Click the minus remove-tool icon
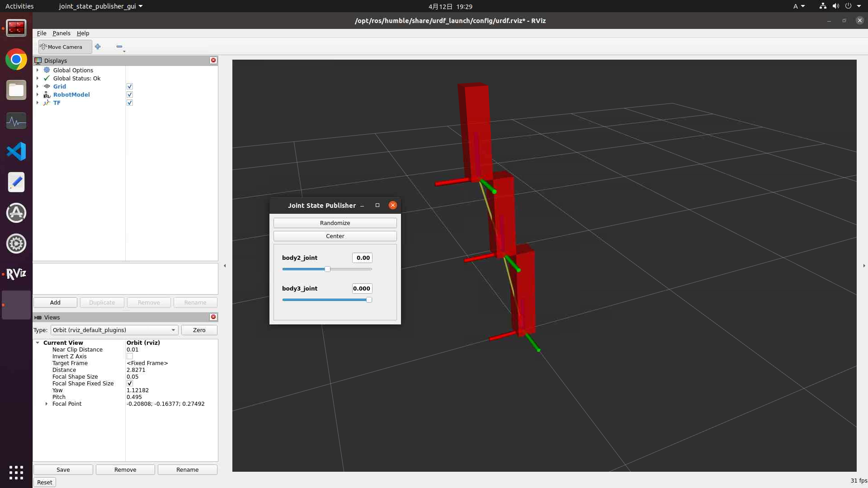868x488 pixels. click(x=119, y=47)
